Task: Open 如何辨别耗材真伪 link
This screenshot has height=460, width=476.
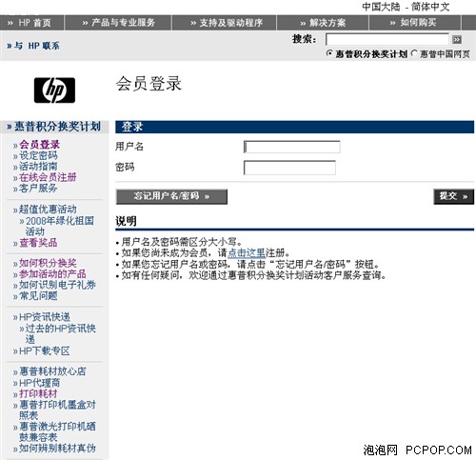Action: point(57,449)
